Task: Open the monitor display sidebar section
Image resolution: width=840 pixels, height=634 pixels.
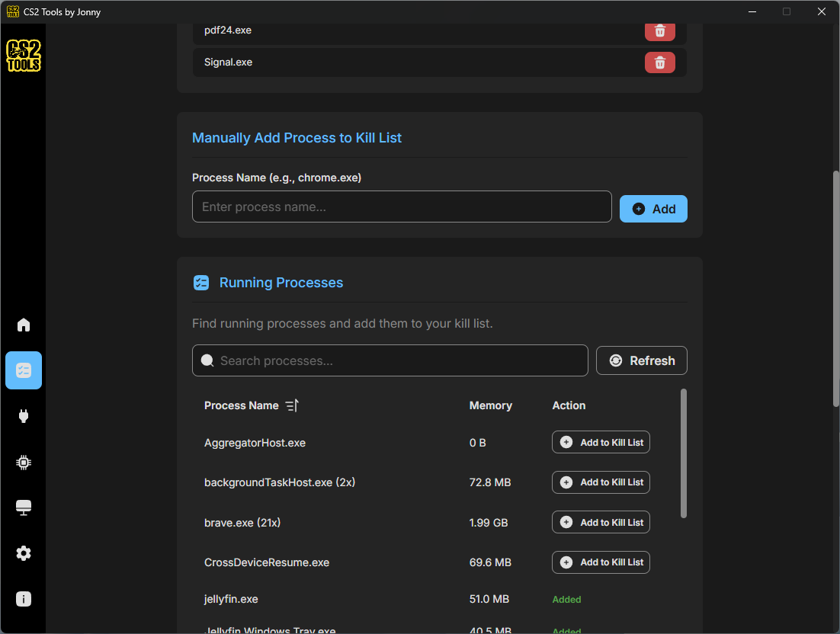Action: (24, 508)
